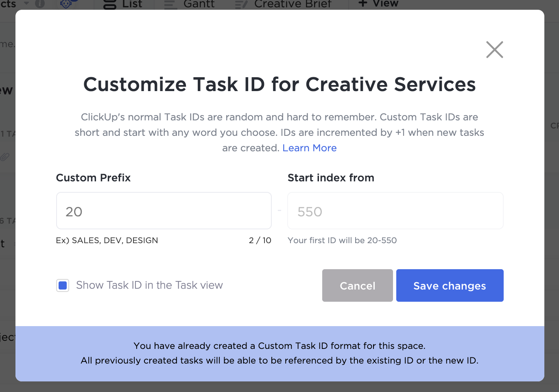The height and width of the screenshot is (392, 559).
Task: Open the Creative Brief tab behind dialog
Action: [x=284, y=4]
